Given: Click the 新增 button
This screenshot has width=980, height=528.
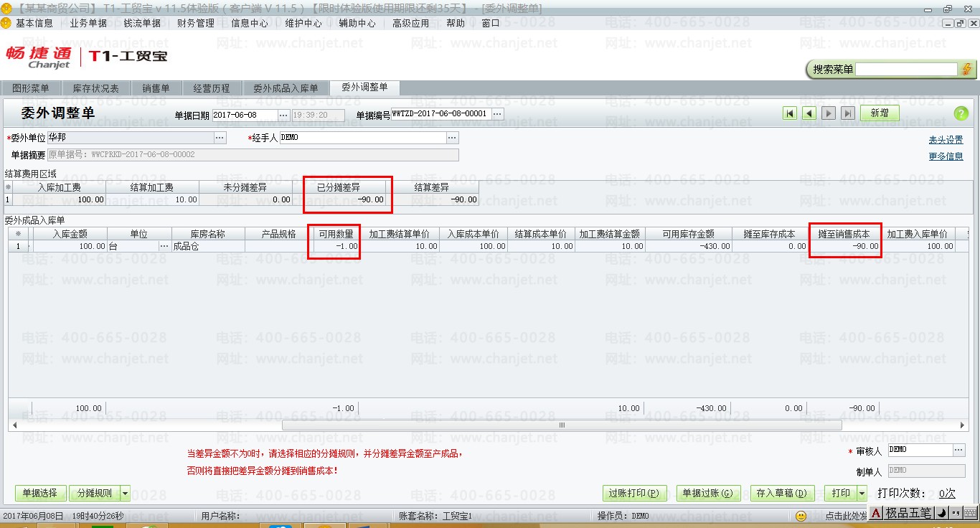Looking at the screenshot, I should [880, 113].
